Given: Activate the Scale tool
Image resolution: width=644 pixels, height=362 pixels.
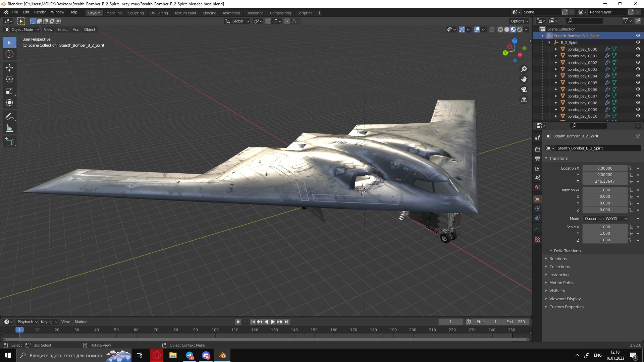Looking at the screenshot, I should point(9,91).
